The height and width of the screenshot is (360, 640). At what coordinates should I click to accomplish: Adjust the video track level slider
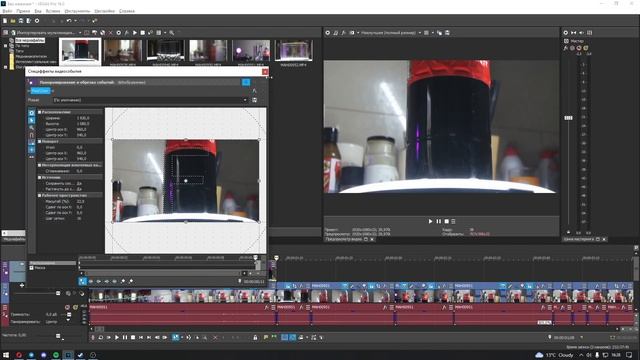coord(58,293)
